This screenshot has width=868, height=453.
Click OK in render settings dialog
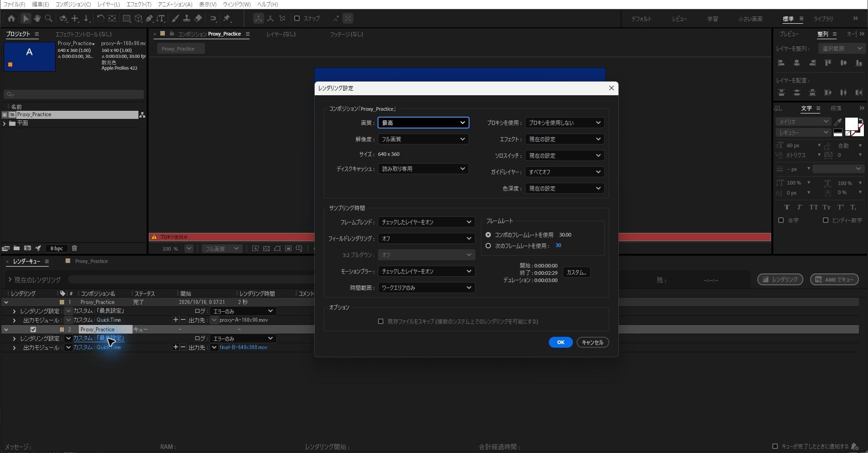tap(561, 342)
